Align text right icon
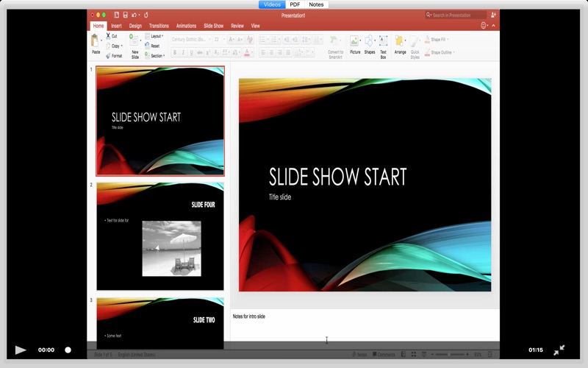The width and height of the screenshot is (588, 368). [280, 52]
